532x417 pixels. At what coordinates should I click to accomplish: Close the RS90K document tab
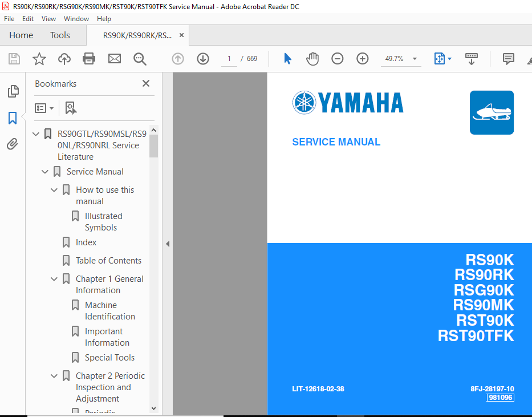[181, 35]
